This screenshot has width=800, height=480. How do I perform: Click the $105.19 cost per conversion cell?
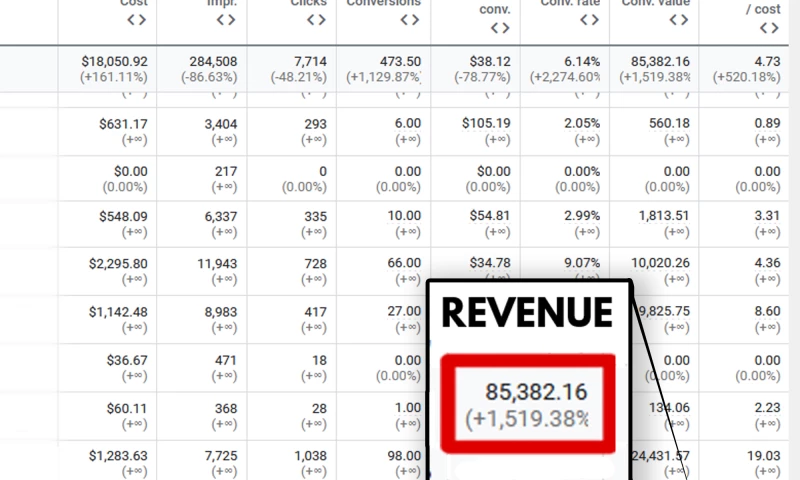pos(487,124)
